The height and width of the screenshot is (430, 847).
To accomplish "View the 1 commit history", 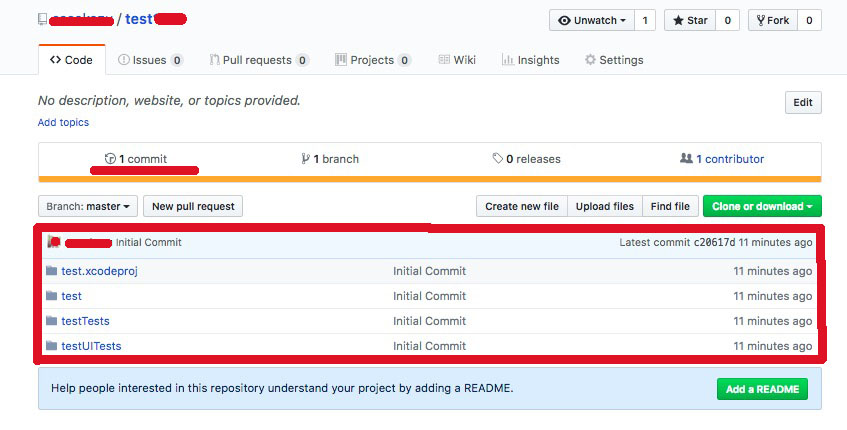I will pos(136,159).
